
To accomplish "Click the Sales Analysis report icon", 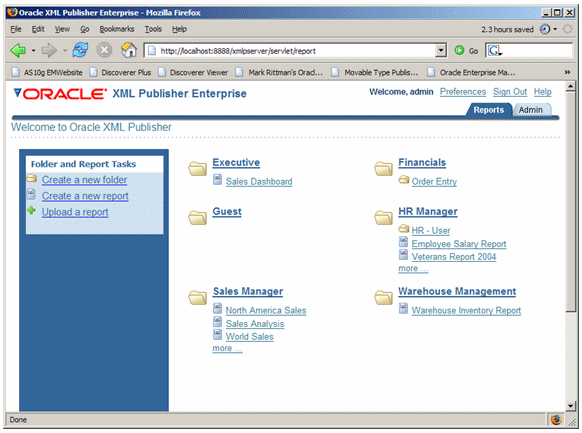I will [x=218, y=322].
